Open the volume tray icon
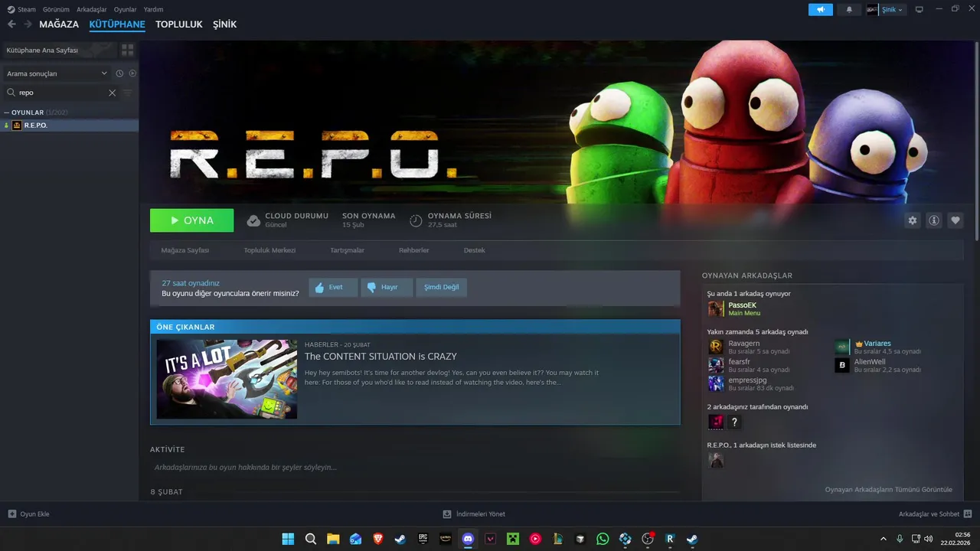The height and width of the screenshot is (551, 980). point(928,539)
